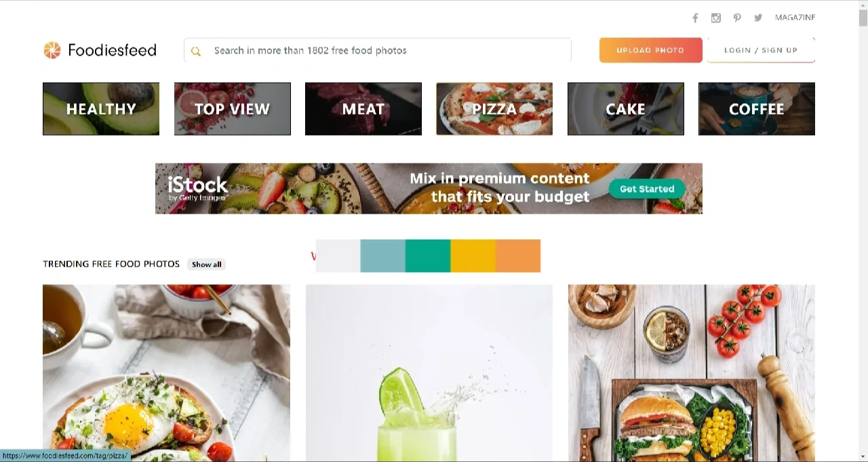868x462 pixels.
Task: Click the Upload Photo button
Action: click(650, 50)
